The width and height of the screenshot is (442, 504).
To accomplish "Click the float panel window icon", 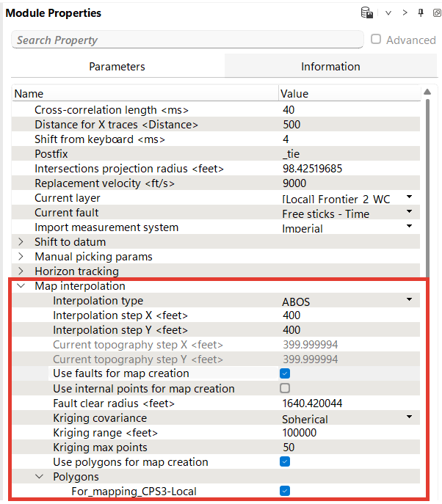I will point(437,13).
